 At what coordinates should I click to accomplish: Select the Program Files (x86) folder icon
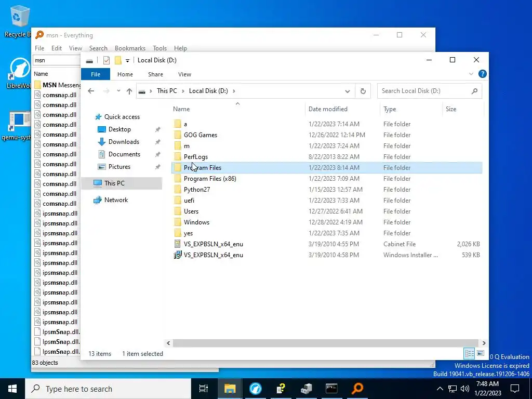[x=178, y=179]
